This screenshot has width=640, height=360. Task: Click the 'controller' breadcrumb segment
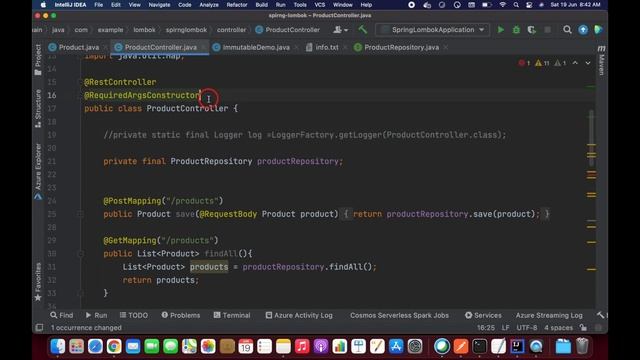pyautogui.click(x=231, y=30)
